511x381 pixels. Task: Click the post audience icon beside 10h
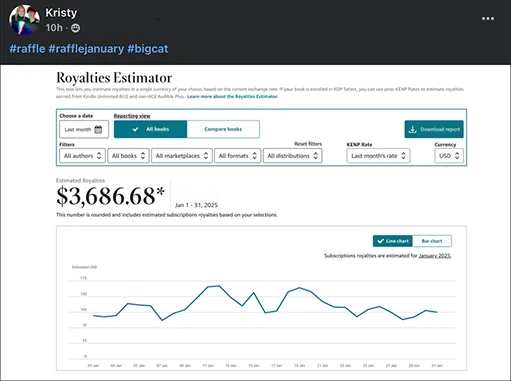76,28
